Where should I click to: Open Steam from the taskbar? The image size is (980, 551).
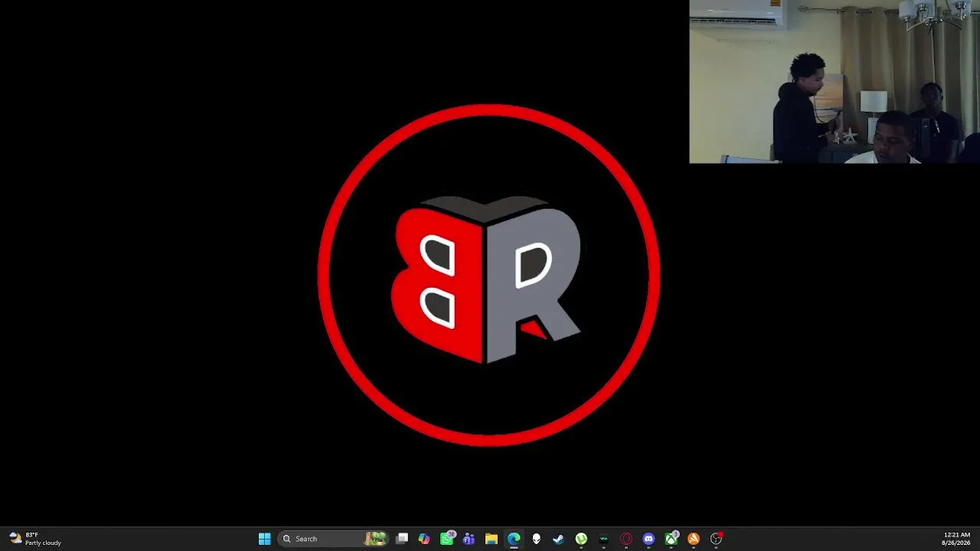pyautogui.click(x=558, y=539)
